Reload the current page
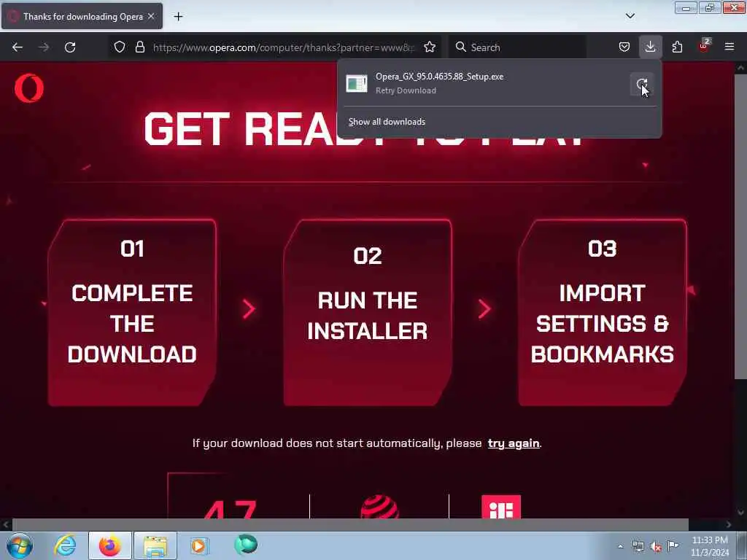This screenshot has width=747, height=560. pos(70,47)
